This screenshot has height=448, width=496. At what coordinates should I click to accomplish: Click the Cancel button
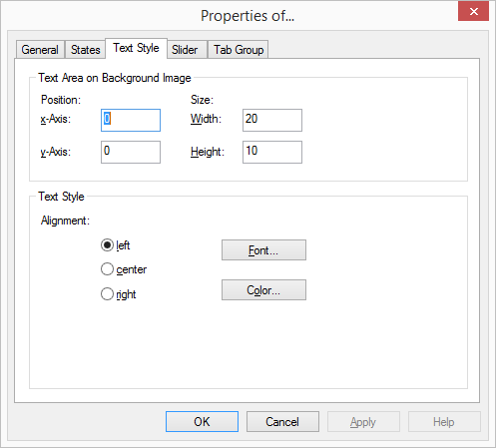282,422
